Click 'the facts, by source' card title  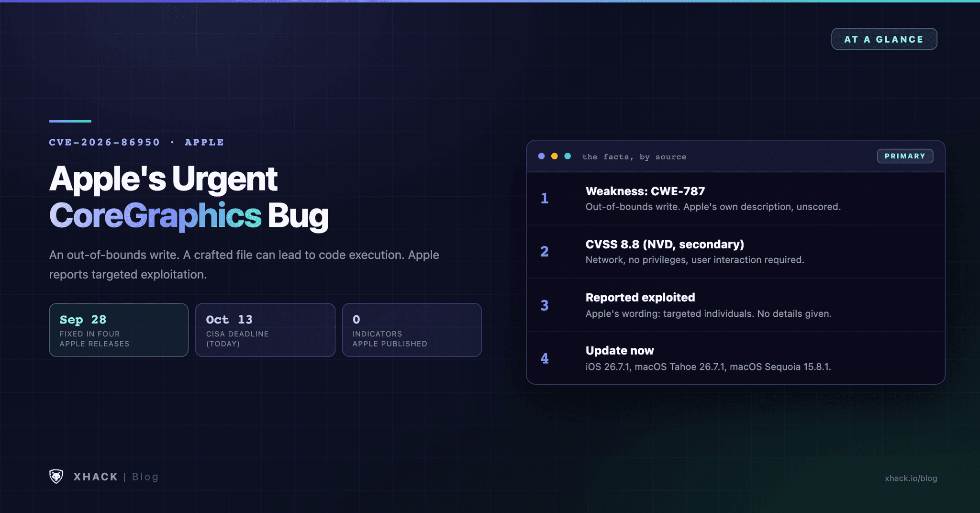coord(634,156)
